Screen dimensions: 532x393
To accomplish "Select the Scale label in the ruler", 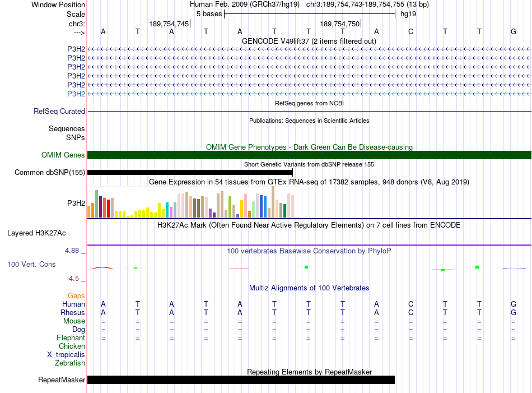I will (76, 14).
